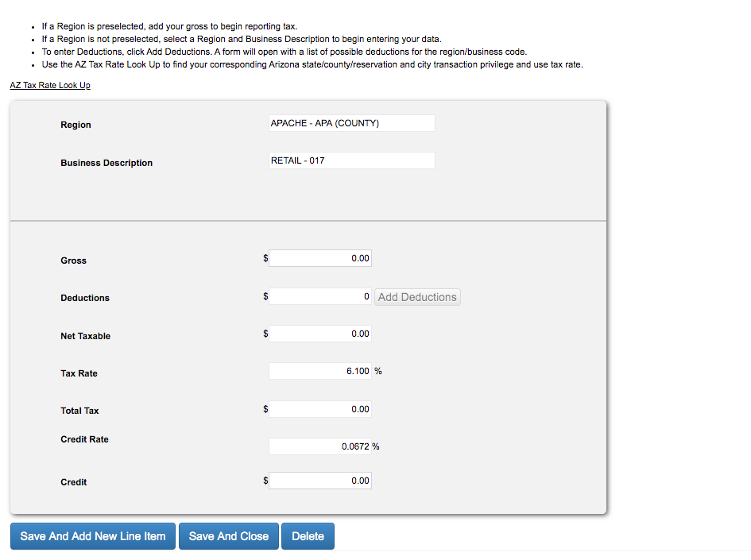Click the instruction 'If a Region is preselected, add your gross'

169,26
